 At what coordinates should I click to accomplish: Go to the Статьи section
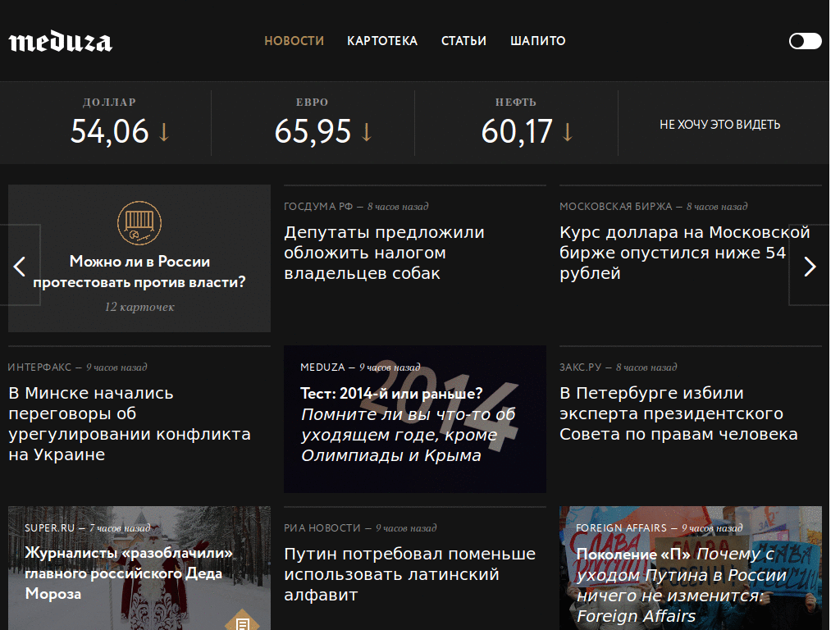pos(463,41)
